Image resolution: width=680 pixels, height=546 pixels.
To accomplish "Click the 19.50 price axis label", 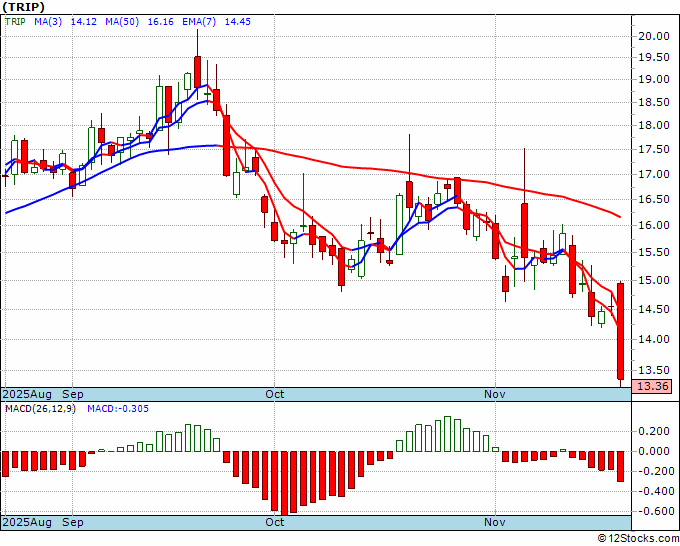I will [x=654, y=58].
